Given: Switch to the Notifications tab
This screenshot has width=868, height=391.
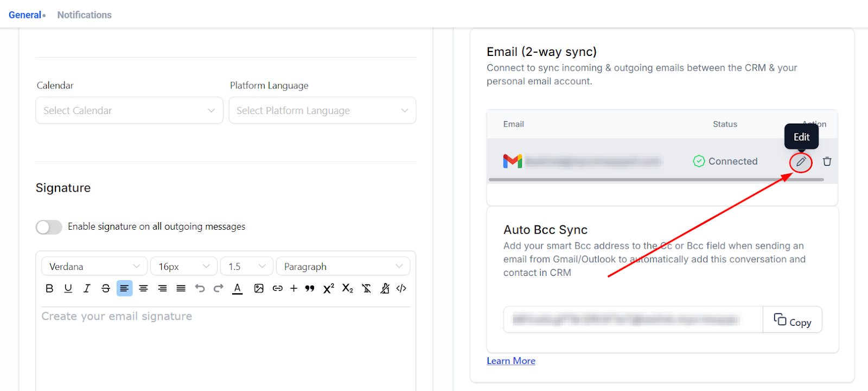Looking at the screenshot, I should [85, 15].
